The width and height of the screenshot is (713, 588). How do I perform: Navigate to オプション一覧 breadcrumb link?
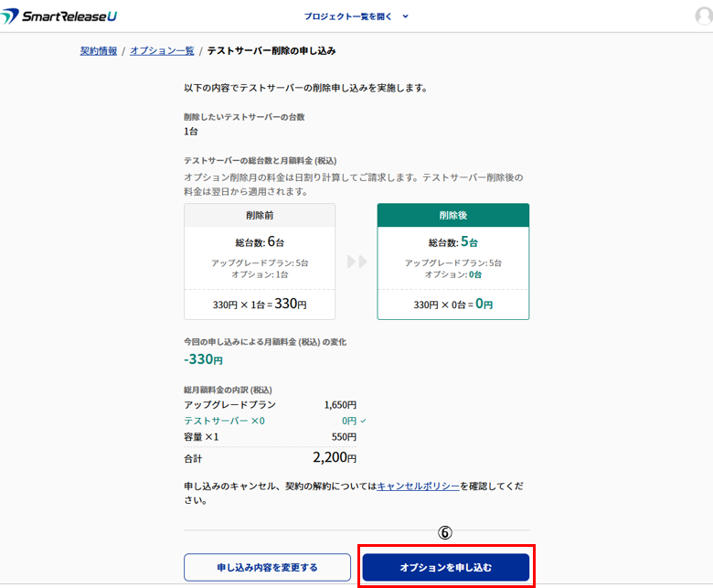[162, 51]
